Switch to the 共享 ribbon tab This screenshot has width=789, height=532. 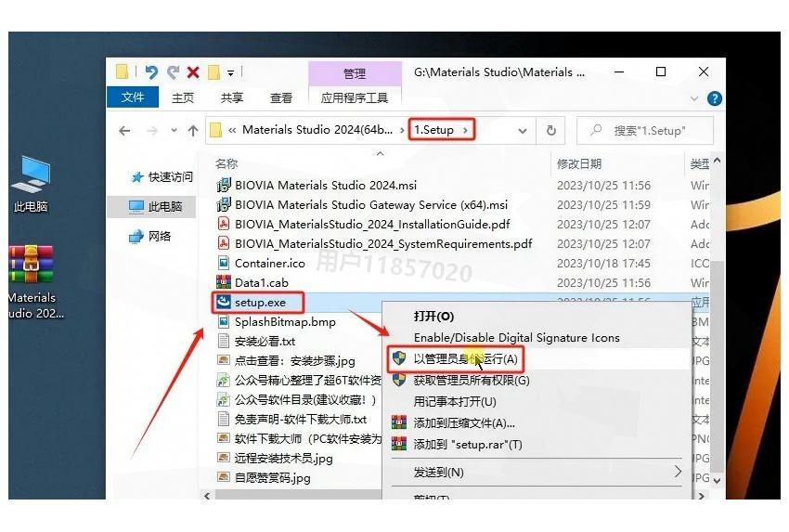pos(232,97)
